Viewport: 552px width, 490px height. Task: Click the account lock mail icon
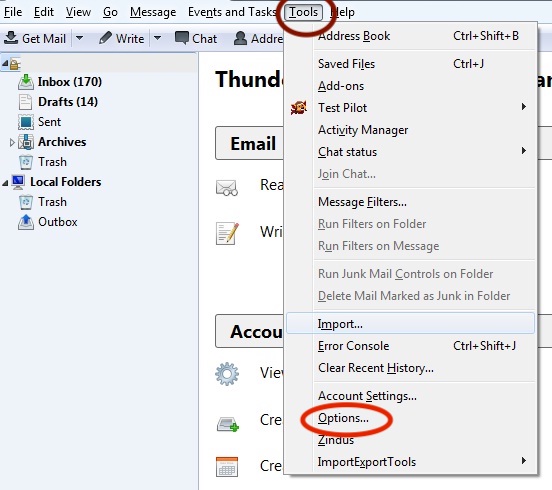[x=15, y=64]
